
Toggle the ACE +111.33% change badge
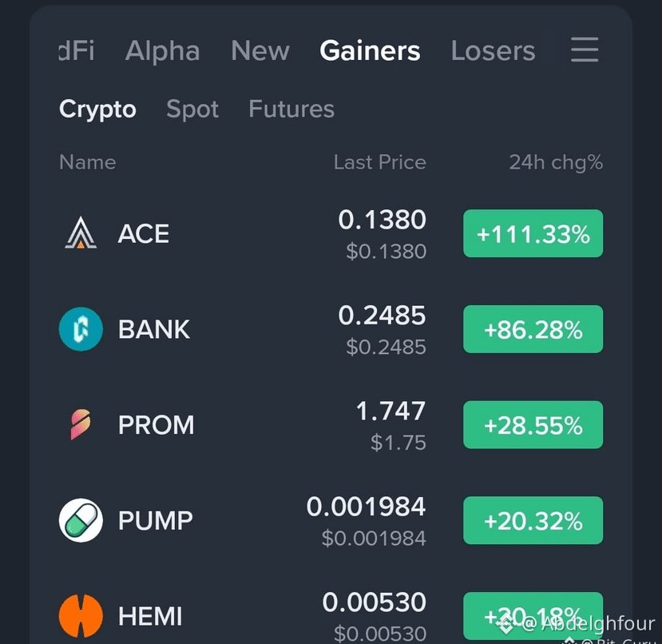point(533,233)
